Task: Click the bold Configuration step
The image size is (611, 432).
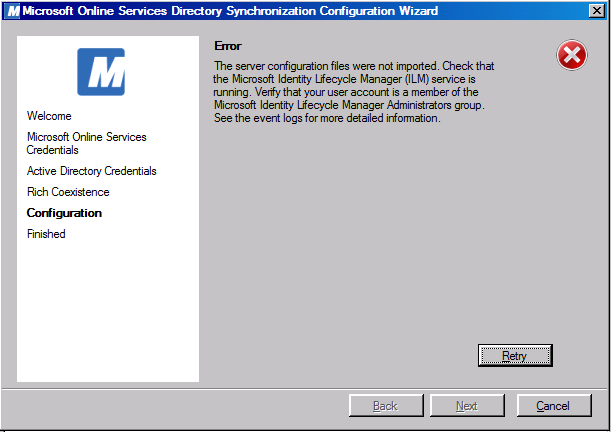Action: point(64,213)
